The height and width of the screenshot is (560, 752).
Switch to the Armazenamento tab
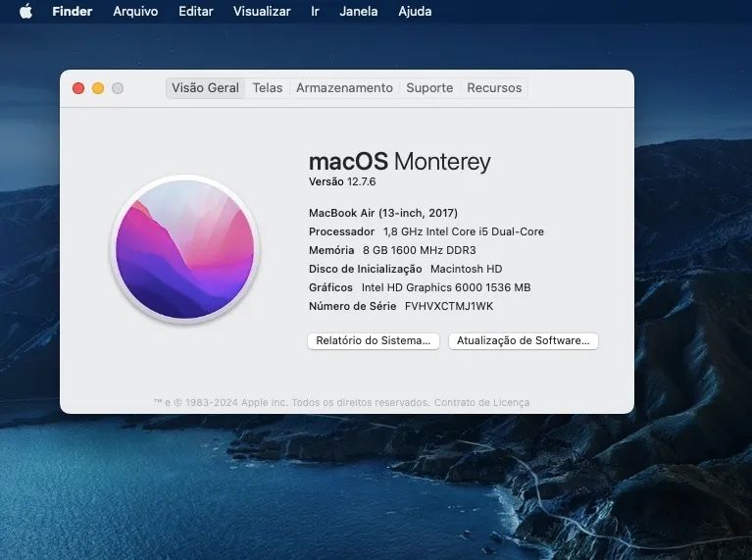pyautogui.click(x=344, y=88)
